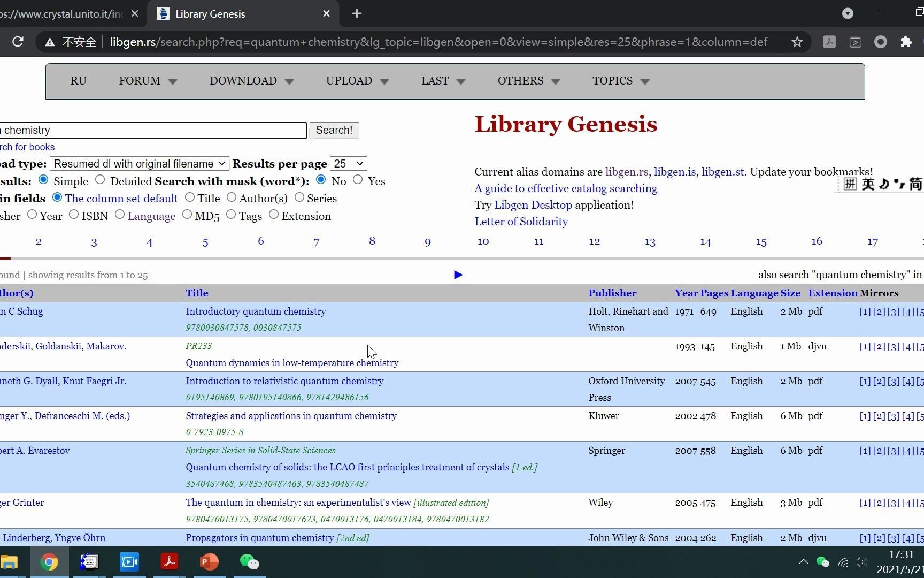The image size is (924, 578).
Task: Expand the LAST menu
Action: tap(443, 81)
